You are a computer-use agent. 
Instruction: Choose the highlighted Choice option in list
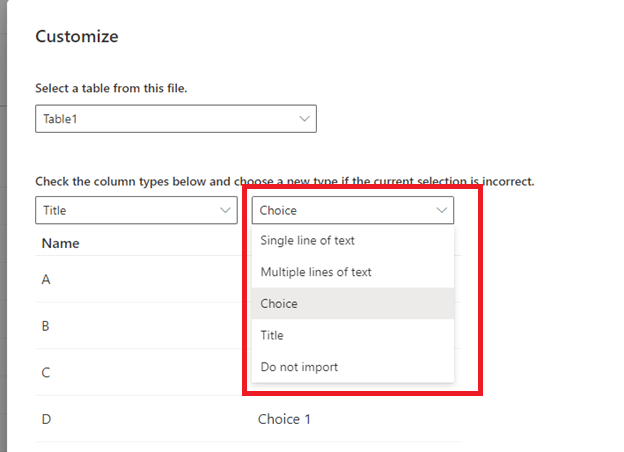353,304
